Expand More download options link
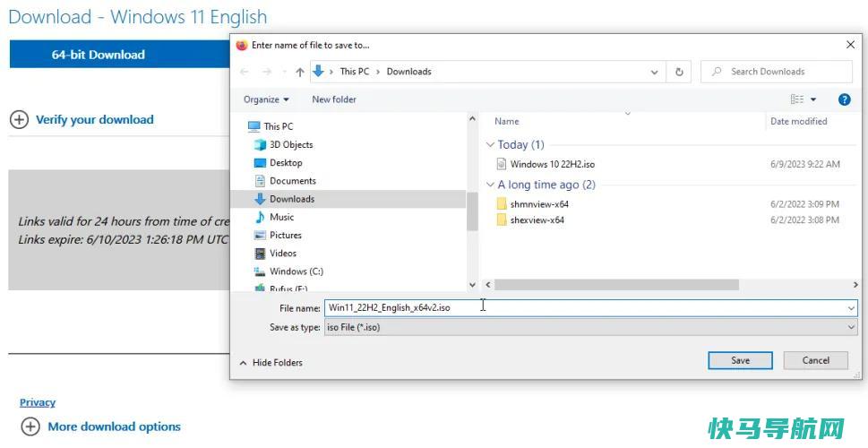This screenshot has height=448, width=868. click(114, 426)
